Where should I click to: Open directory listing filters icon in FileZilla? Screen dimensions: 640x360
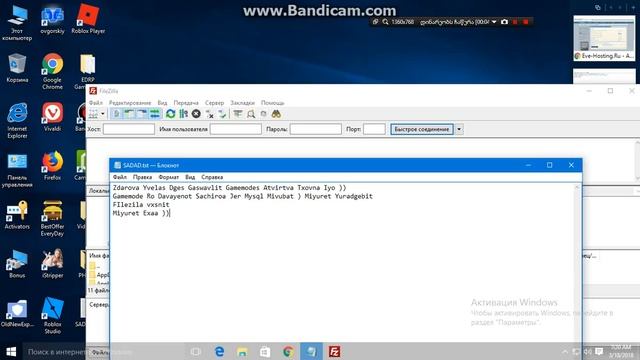click(x=238, y=114)
